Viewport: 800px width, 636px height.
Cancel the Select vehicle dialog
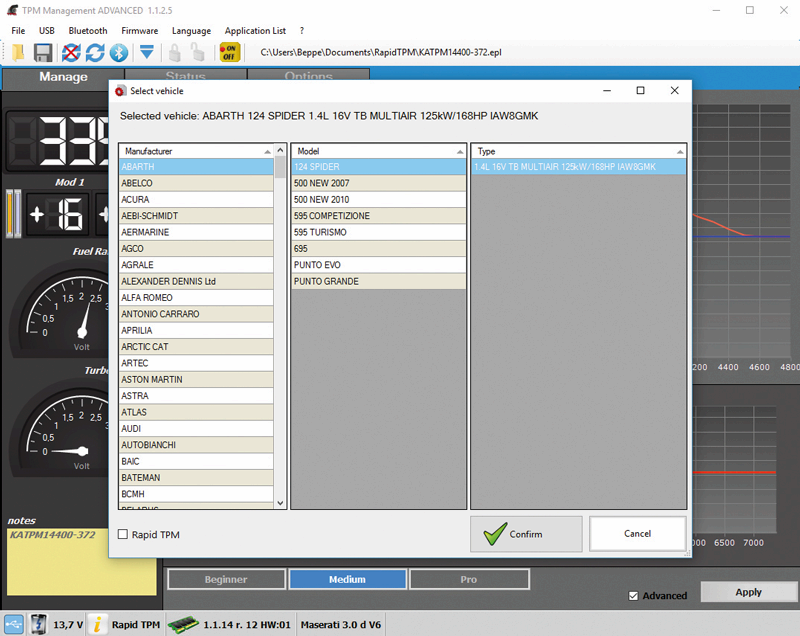637,533
